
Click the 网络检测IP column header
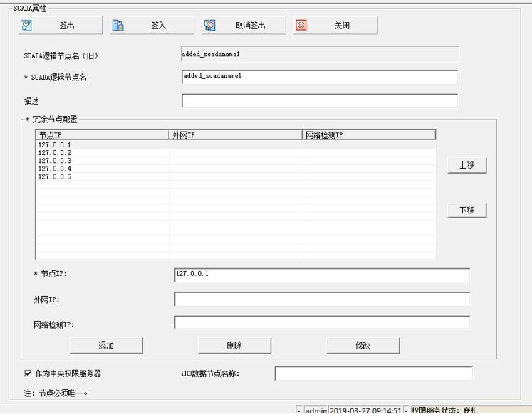[x=369, y=135]
